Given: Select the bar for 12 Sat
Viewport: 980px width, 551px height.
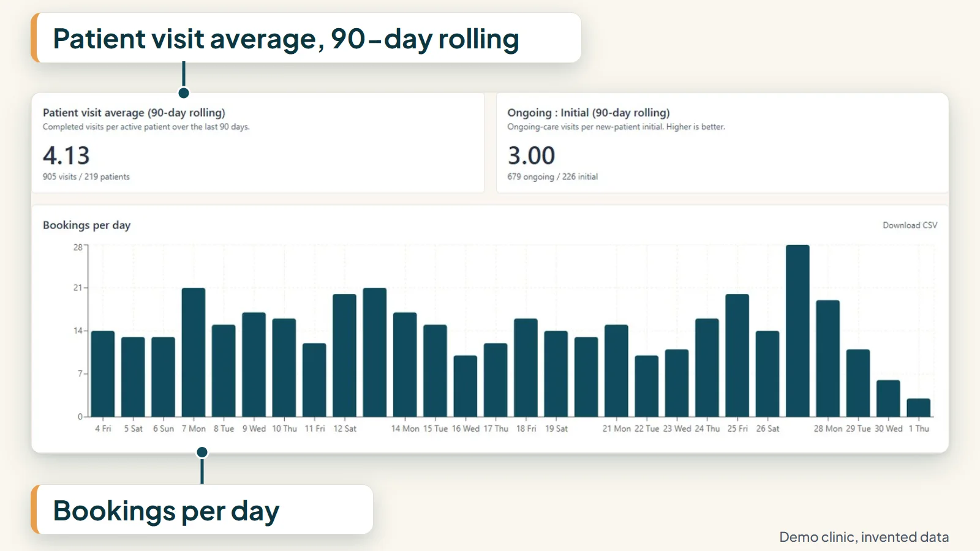Looking at the screenshot, I should click(344, 355).
